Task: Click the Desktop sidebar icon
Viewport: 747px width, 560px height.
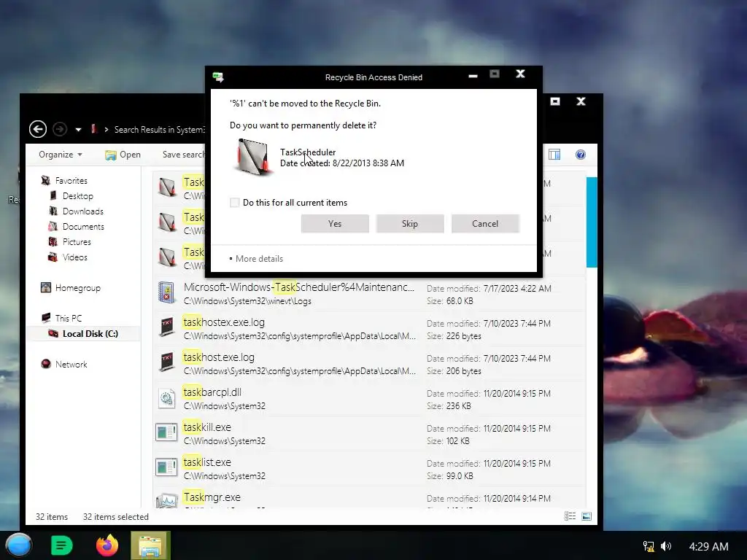Action: pyautogui.click(x=53, y=195)
